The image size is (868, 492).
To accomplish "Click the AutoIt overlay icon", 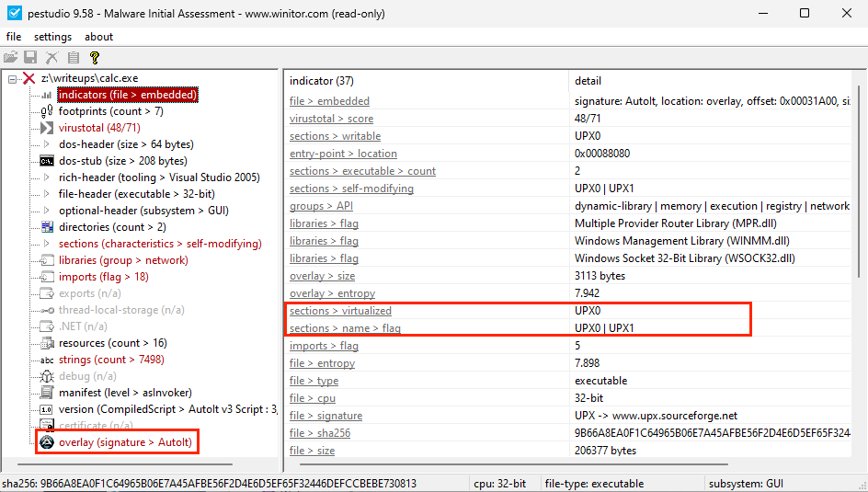I will (47, 442).
